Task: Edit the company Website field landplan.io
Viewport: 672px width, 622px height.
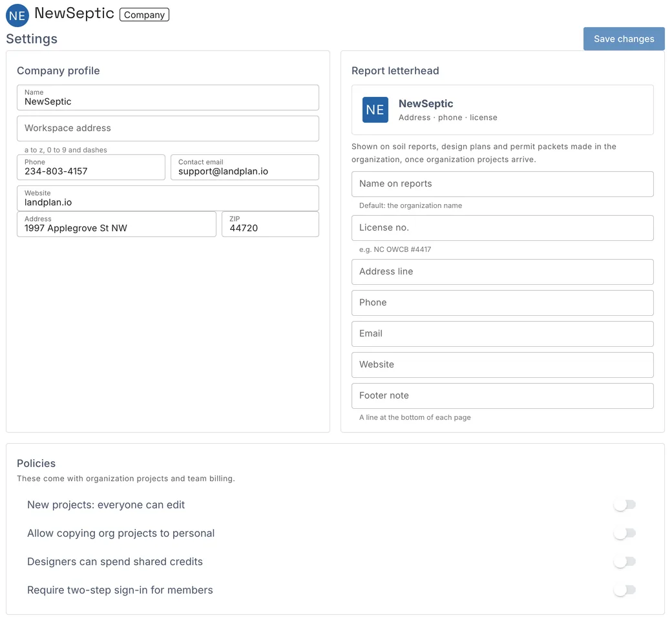Action: (168, 198)
